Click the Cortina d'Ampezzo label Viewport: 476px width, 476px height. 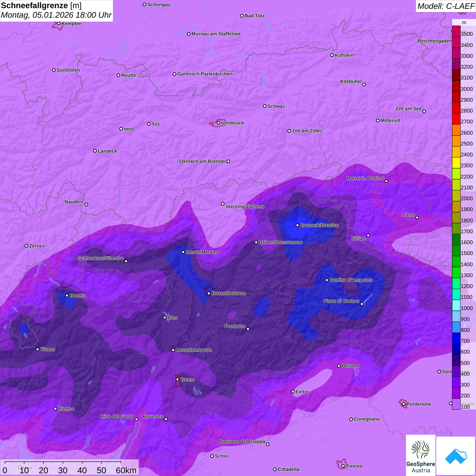click(x=351, y=280)
